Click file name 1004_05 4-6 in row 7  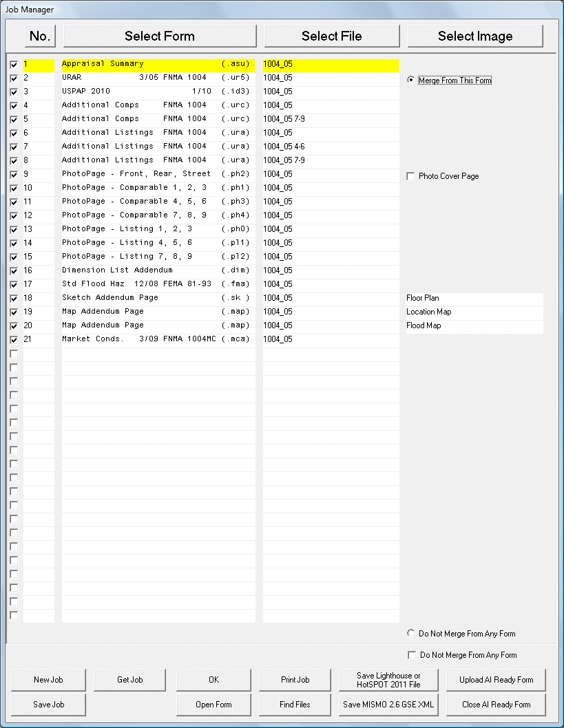284,147
